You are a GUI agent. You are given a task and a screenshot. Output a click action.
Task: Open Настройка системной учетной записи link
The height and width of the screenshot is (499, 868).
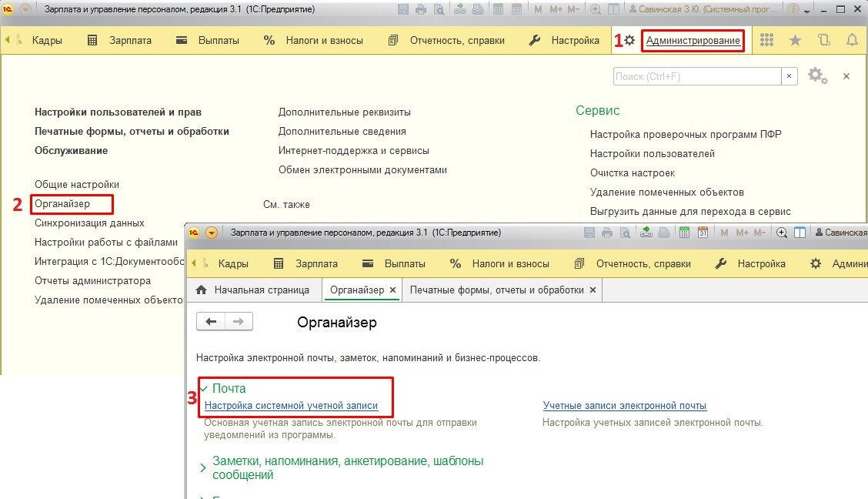coord(291,405)
